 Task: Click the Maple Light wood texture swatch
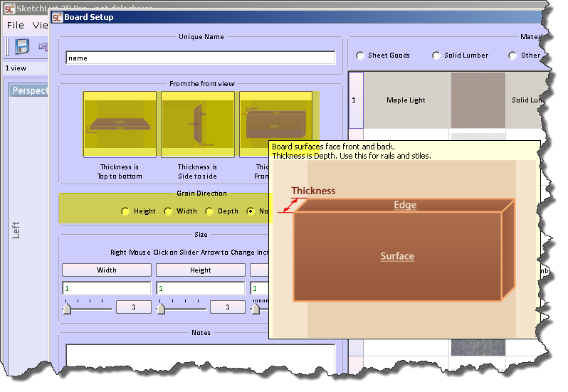pyautogui.click(x=478, y=100)
